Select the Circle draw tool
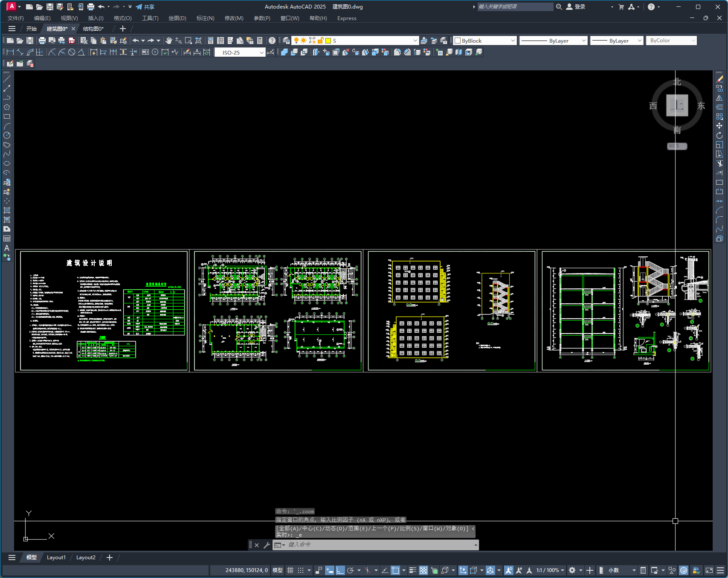Viewport: 728px width, 578px height. [7, 135]
